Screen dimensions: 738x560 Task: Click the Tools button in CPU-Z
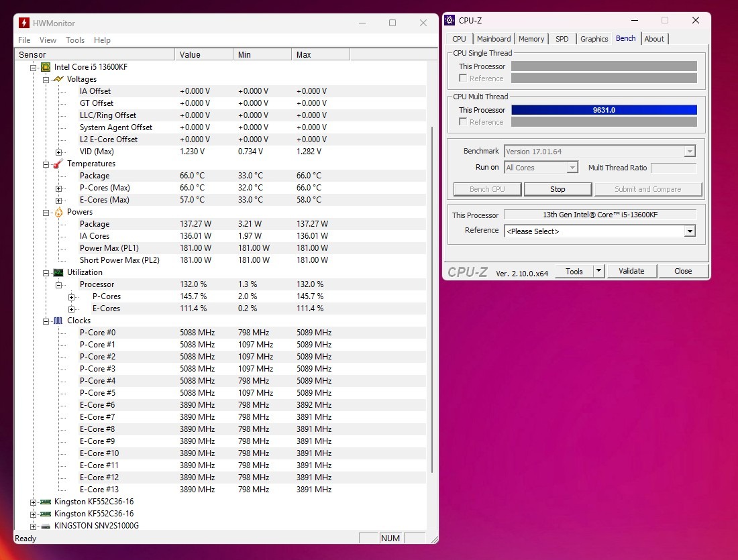point(574,271)
